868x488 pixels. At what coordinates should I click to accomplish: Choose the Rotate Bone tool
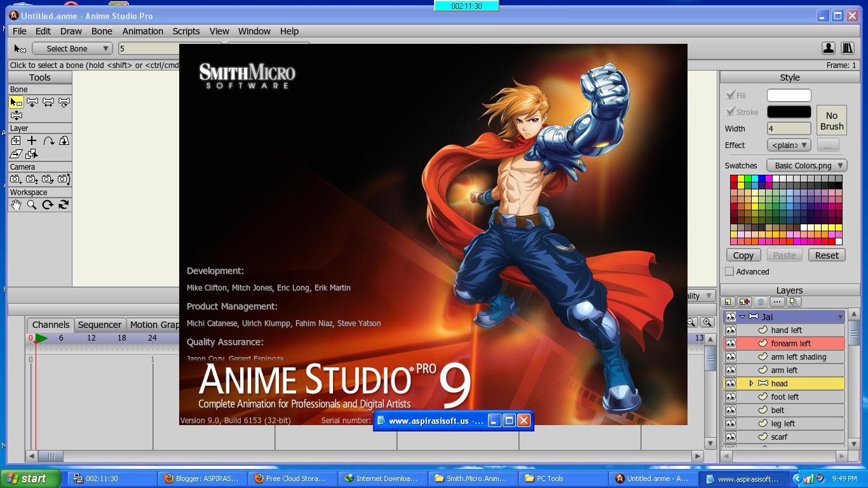pyautogui.click(x=64, y=102)
